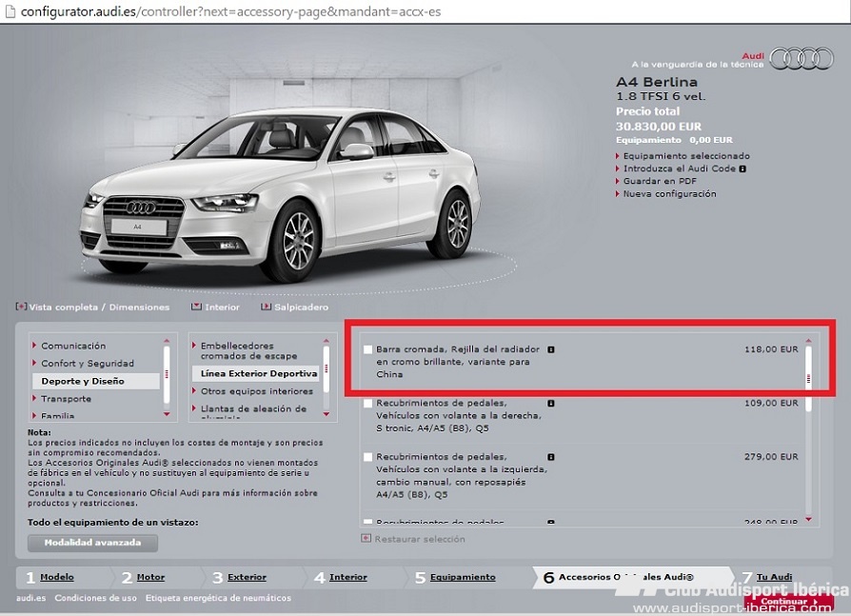Select the 279,00 EUR Recubrimientos de pedales checkbox
Screen dimensions: 851x616
click(x=368, y=457)
